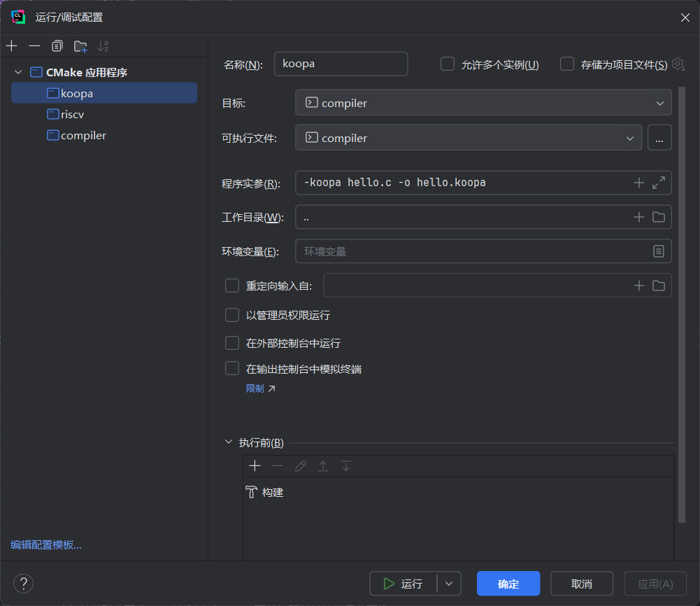Open the environment variables editor icon
Image resolution: width=700 pixels, height=606 pixels.
tap(658, 251)
